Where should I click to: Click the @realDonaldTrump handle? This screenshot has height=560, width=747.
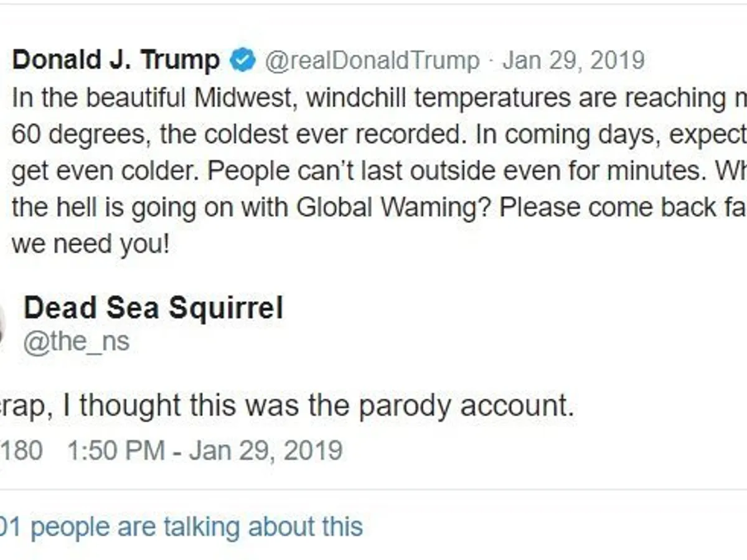(372, 60)
